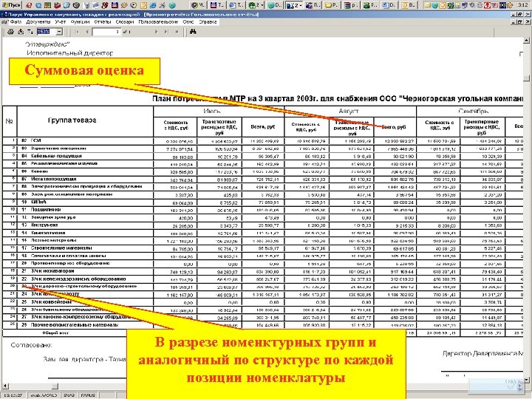
Task: Click the taskbar button labeled 'М..'
Action: [x=198, y=5]
